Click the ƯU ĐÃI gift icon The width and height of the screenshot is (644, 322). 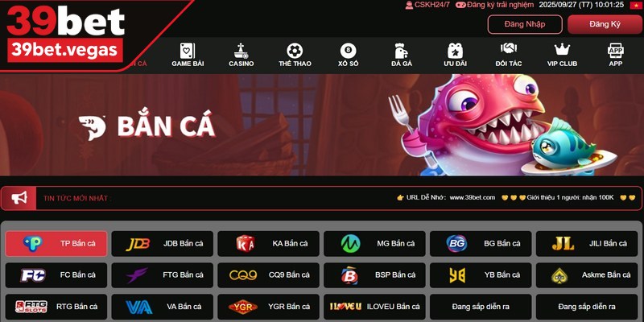(x=455, y=51)
